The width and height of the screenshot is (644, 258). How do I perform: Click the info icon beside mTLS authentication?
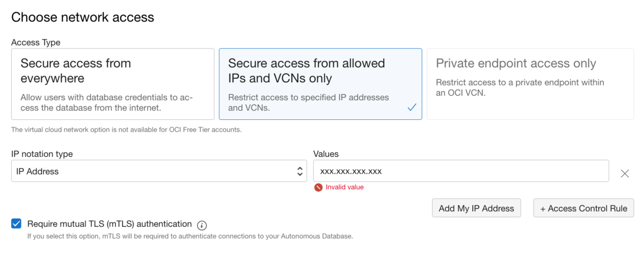click(x=202, y=225)
